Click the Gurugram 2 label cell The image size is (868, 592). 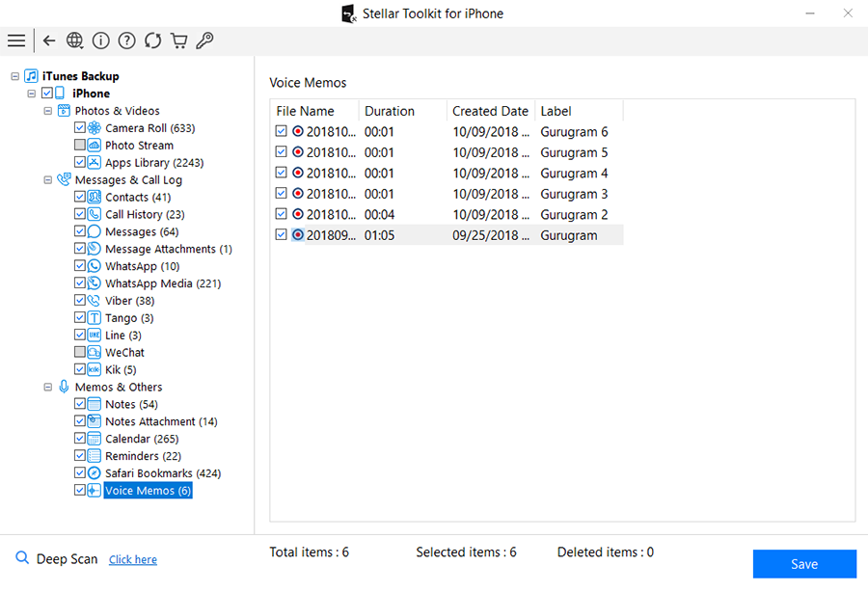click(x=574, y=215)
